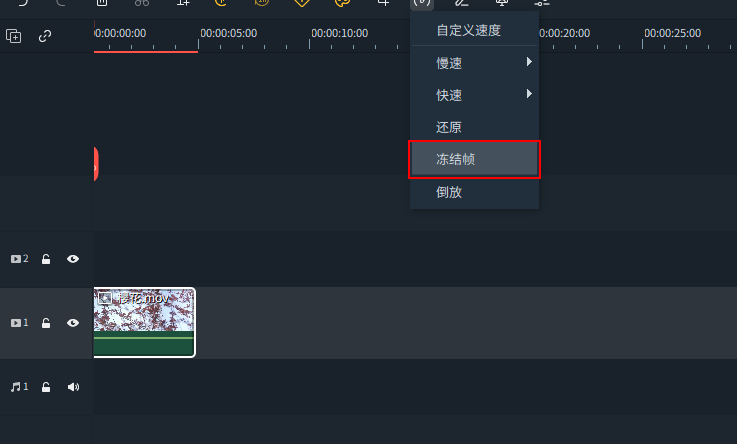Click the video track 1 icon
737x444 pixels.
19,323
